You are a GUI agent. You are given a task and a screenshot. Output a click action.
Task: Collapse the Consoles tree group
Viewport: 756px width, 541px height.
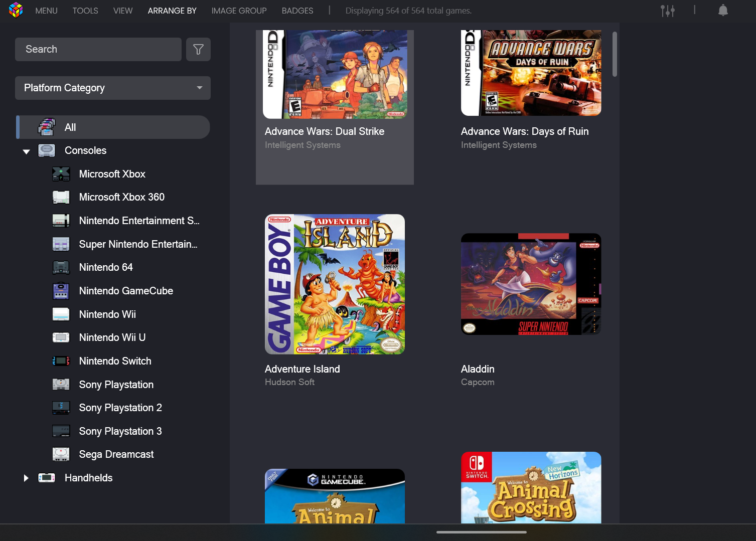tap(26, 151)
